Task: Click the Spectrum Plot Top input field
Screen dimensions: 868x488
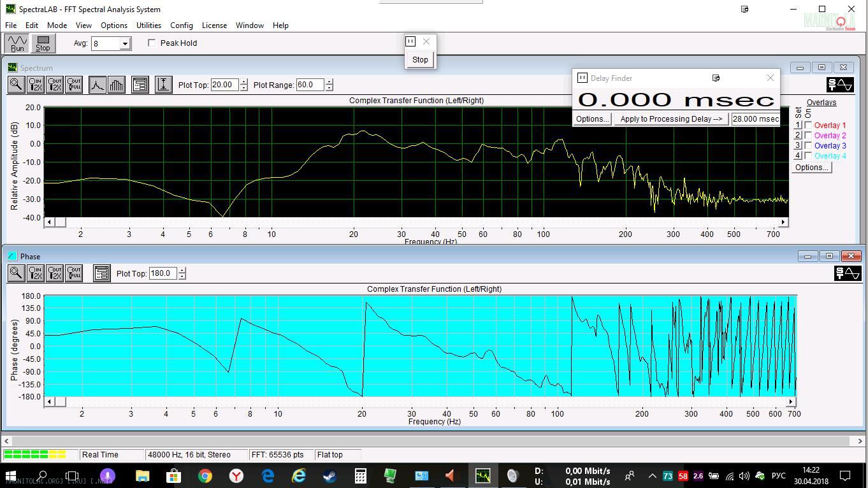Action: 224,85
